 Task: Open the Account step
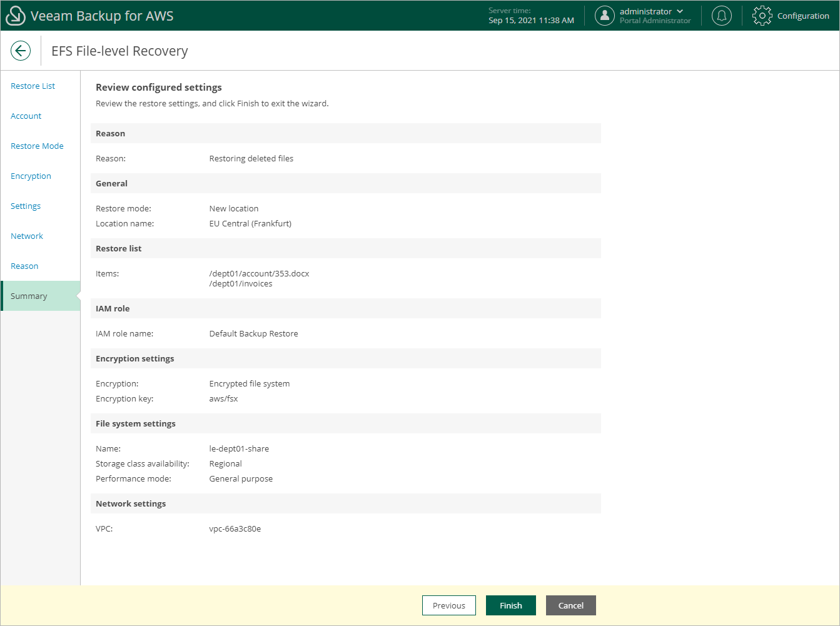(26, 116)
